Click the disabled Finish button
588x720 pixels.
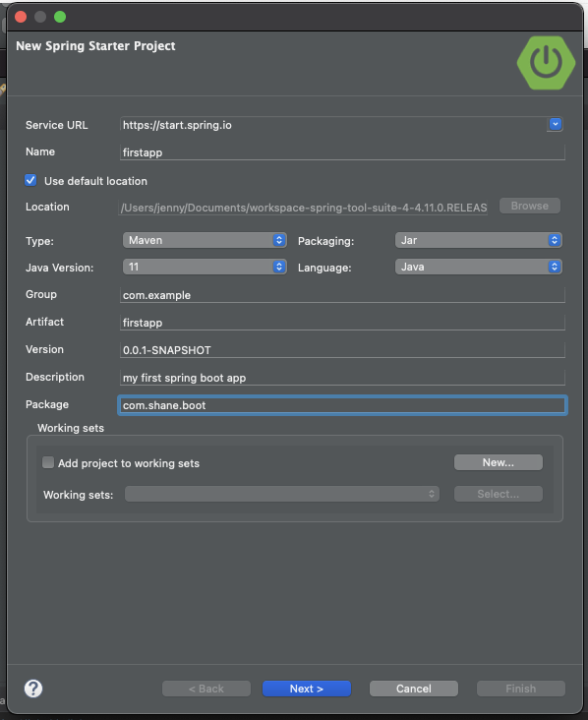(x=520, y=689)
